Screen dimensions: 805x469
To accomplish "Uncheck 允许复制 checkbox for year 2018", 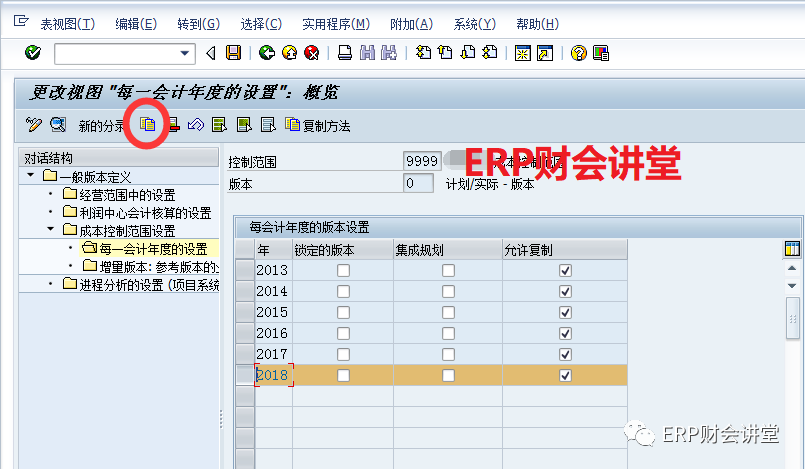I will coord(565,375).
